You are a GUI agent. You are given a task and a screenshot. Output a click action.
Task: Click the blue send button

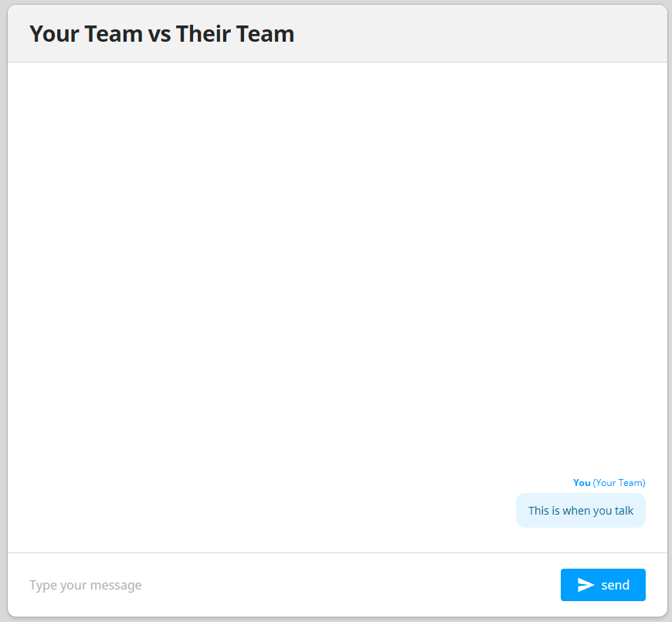602,585
